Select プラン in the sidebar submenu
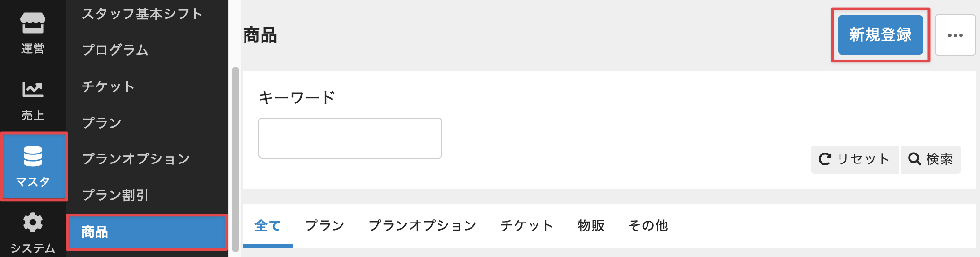Screen dimensions: 980x257 [x=102, y=123]
